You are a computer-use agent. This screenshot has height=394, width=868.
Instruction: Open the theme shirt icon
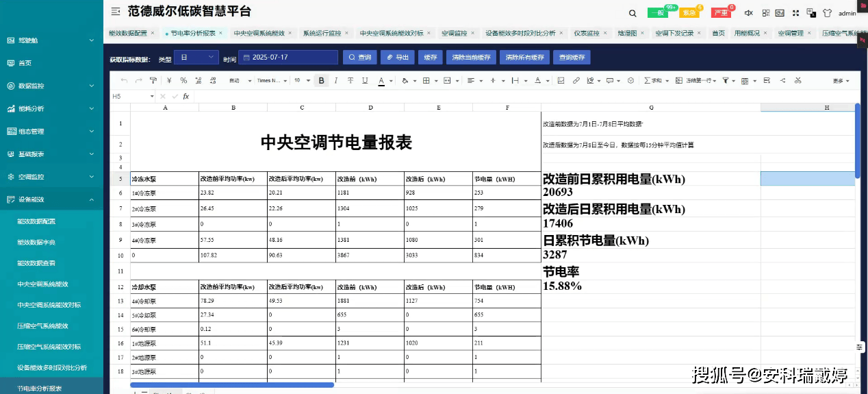coord(827,13)
